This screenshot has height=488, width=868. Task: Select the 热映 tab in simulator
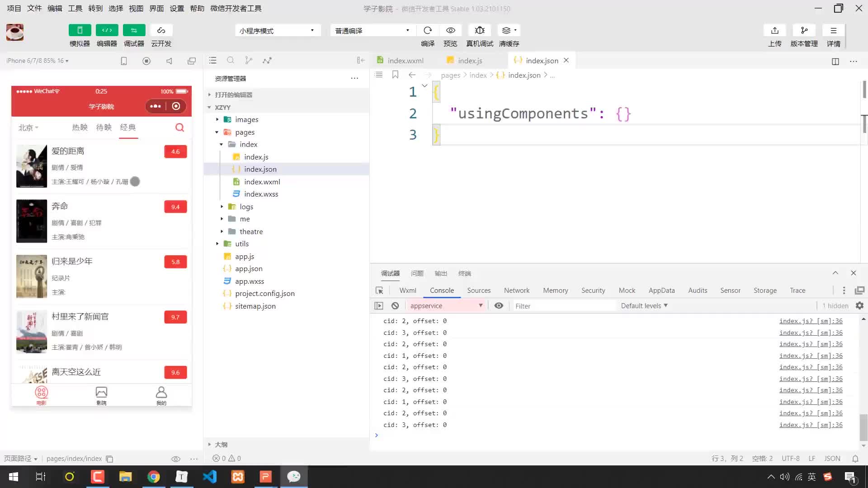[80, 127]
